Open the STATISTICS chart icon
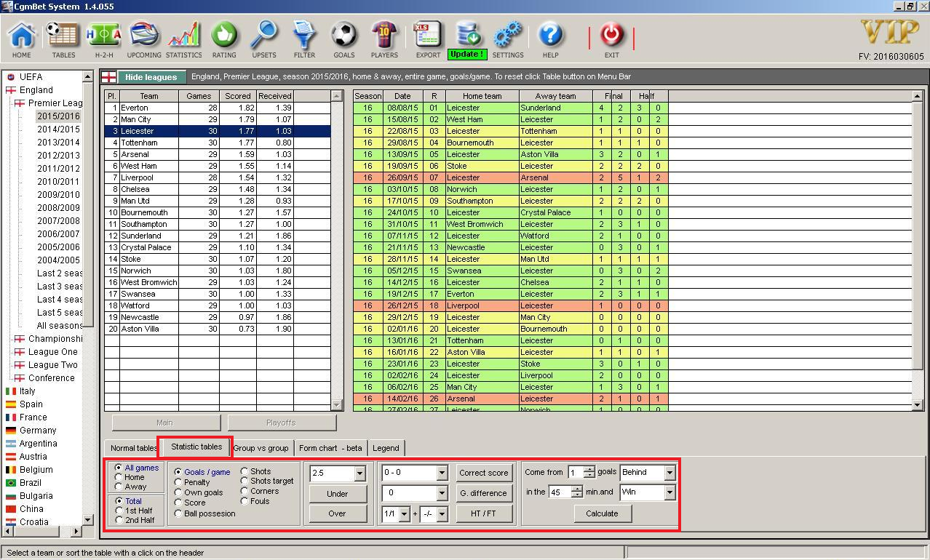The image size is (930, 560). (183, 34)
